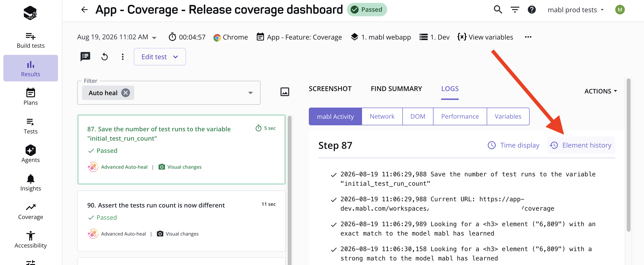Go back using the arrow icon
Screen dimensions: 644x265
[84, 10]
